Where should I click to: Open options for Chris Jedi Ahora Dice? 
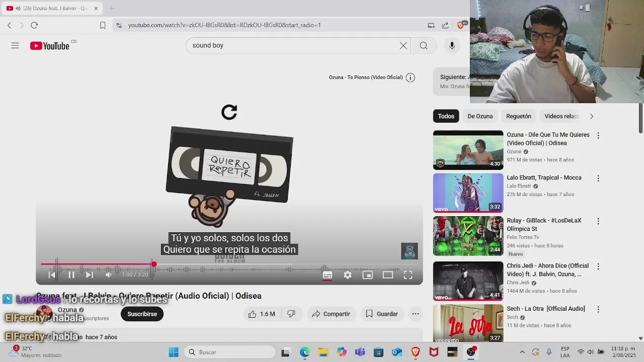coord(598,266)
